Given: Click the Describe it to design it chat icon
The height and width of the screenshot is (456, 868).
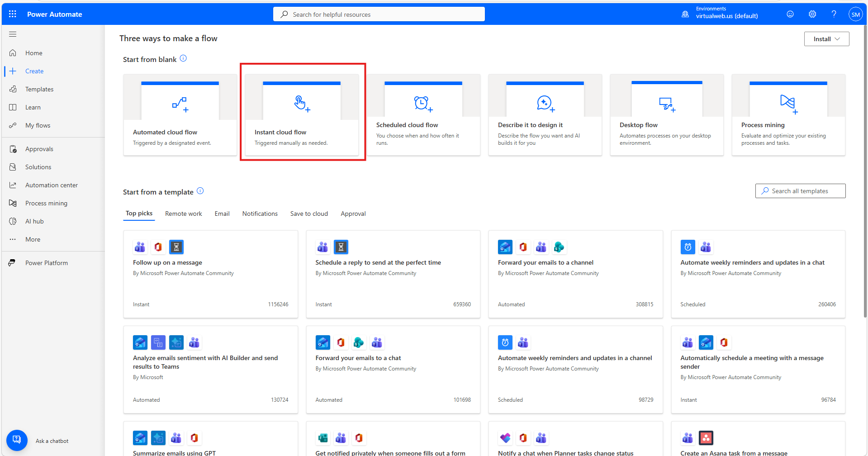Looking at the screenshot, I should tap(545, 104).
